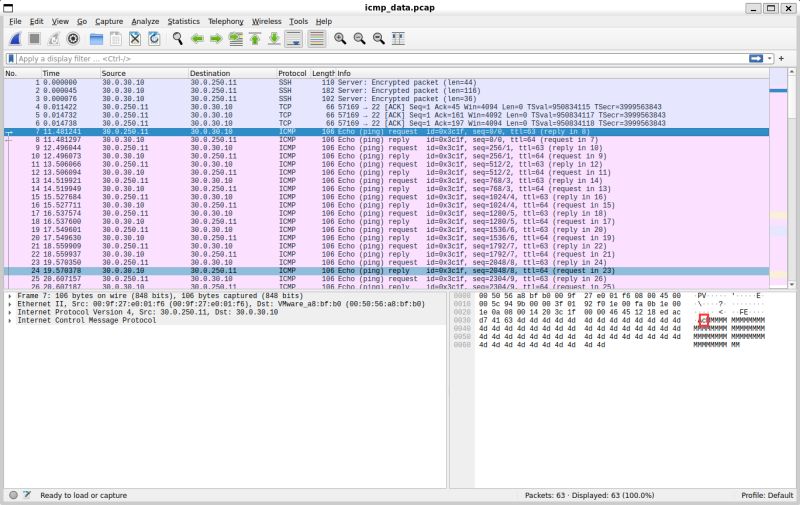Zoom in the main window text
Viewport: 800px width, 505px height.
pyautogui.click(x=340, y=39)
